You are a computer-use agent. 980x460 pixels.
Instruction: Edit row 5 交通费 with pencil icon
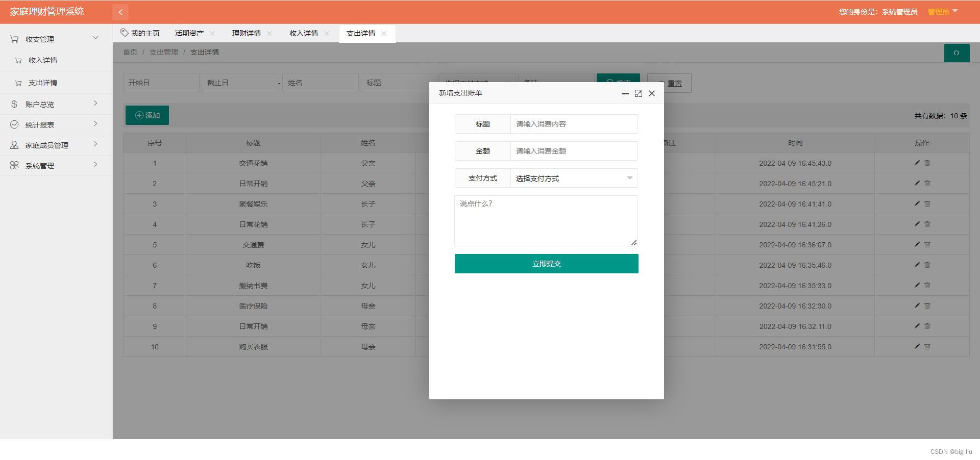[x=917, y=244]
